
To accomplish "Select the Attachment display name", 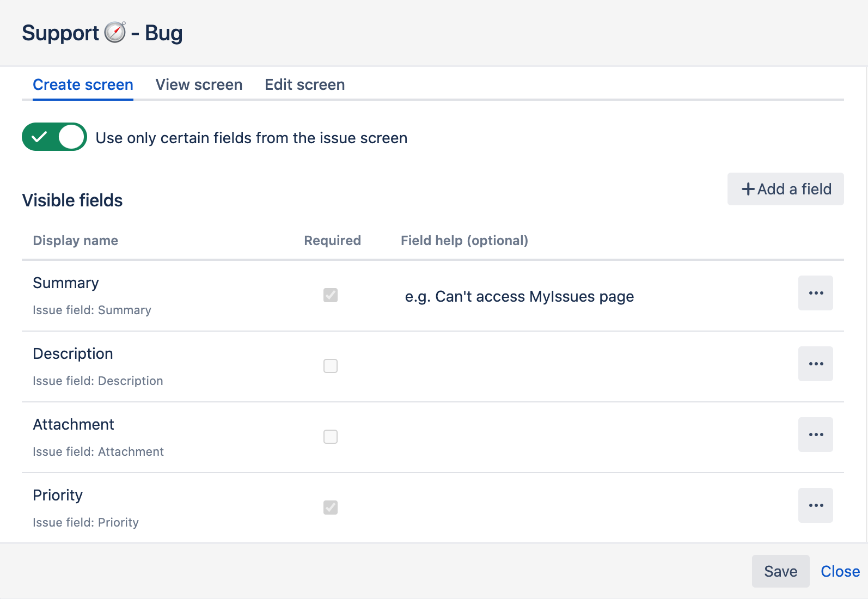I will 74,424.
